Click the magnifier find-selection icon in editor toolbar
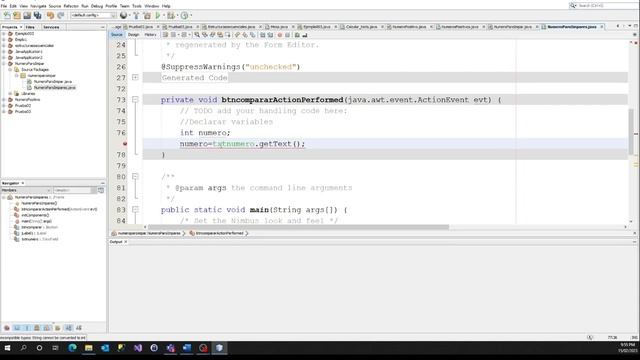Image resolution: width=640 pixels, height=360 pixels. [x=197, y=35]
